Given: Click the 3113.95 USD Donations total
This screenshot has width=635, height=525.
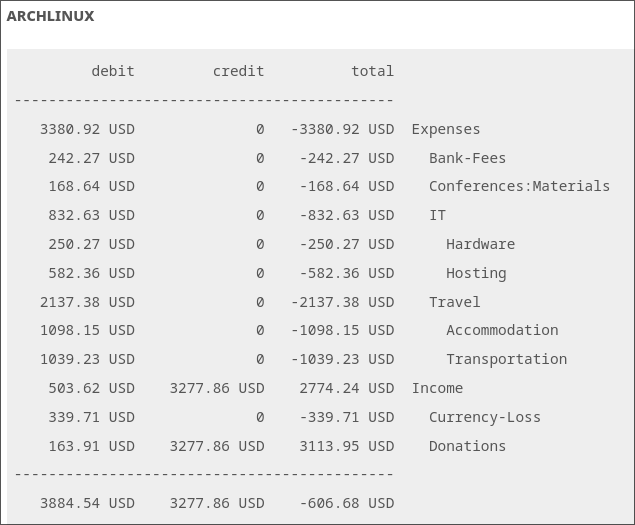Looking at the screenshot, I should tap(347, 446).
